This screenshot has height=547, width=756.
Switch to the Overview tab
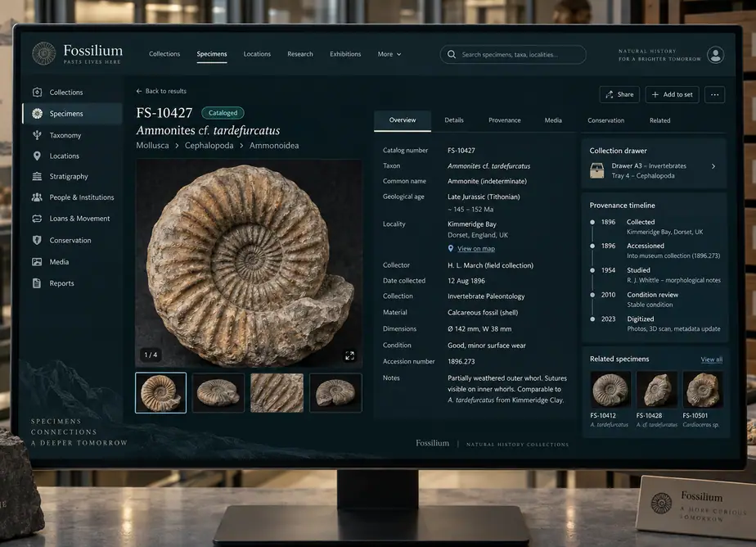pyautogui.click(x=402, y=120)
